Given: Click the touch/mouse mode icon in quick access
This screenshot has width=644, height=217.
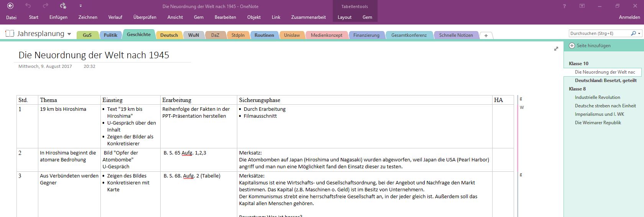Looking at the screenshot, I should coord(63,6).
